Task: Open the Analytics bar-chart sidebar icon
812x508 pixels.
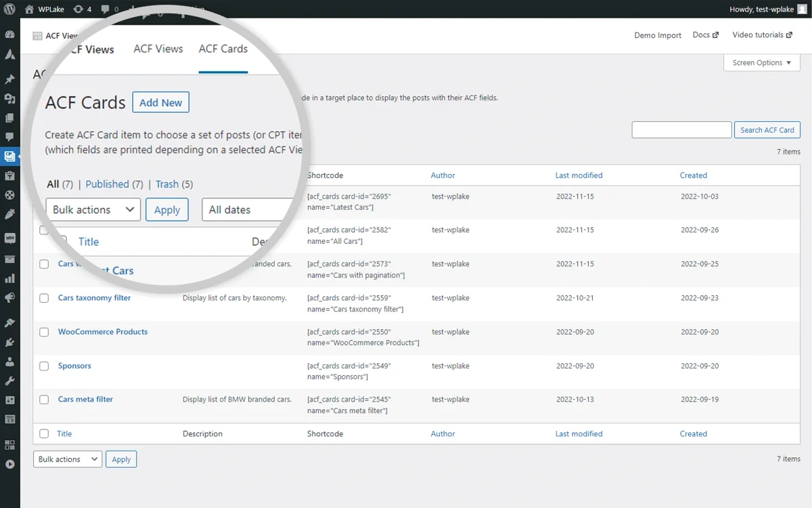Action: point(10,278)
